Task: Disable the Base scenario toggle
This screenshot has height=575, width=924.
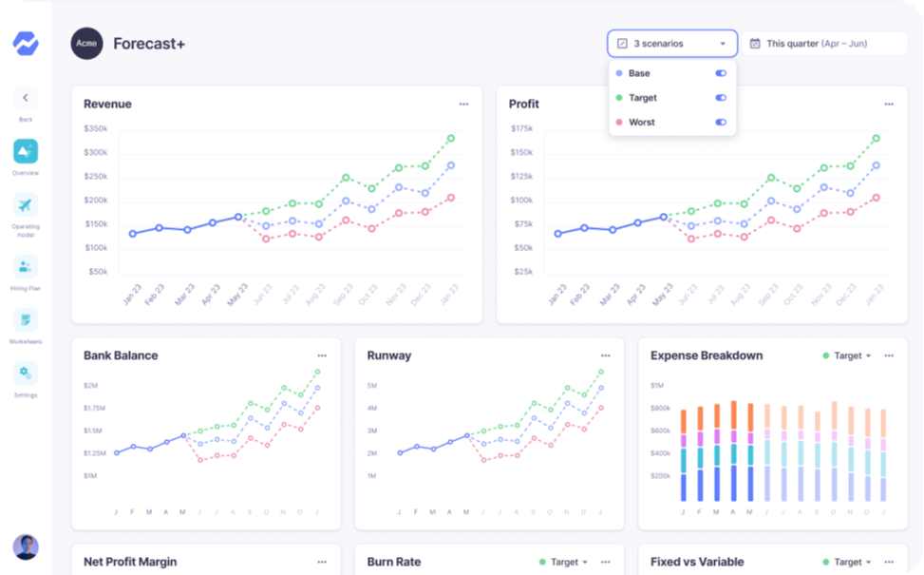Action: [x=721, y=72]
